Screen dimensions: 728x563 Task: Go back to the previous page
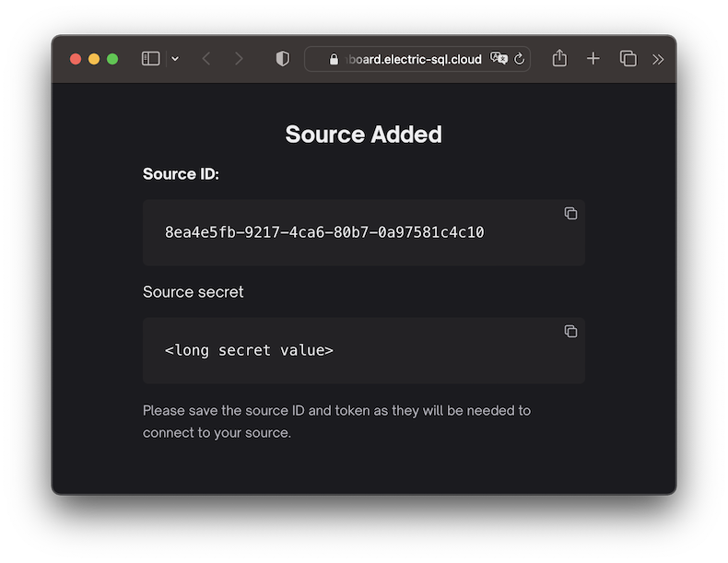coord(206,59)
